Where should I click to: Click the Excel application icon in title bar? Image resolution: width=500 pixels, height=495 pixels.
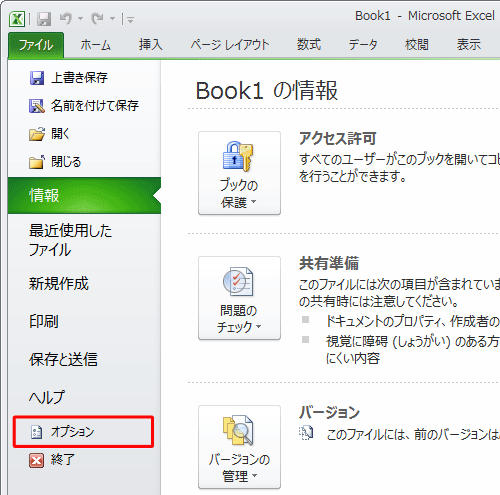[17, 19]
